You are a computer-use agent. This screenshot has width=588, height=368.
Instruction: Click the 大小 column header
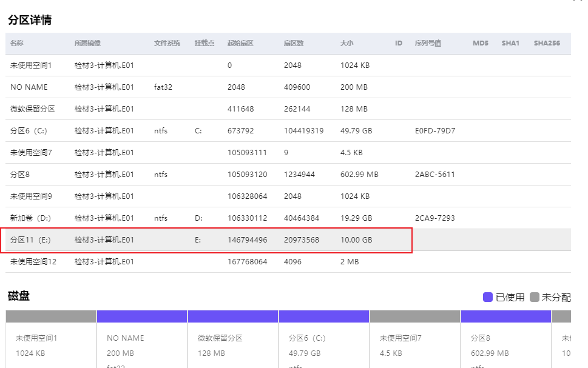tap(347, 44)
